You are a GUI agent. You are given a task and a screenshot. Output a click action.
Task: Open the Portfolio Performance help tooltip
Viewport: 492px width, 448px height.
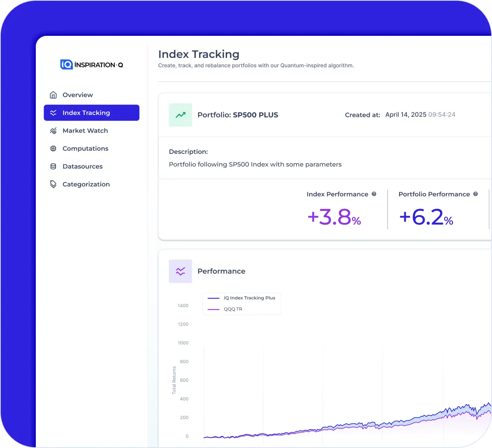click(x=475, y=194)
